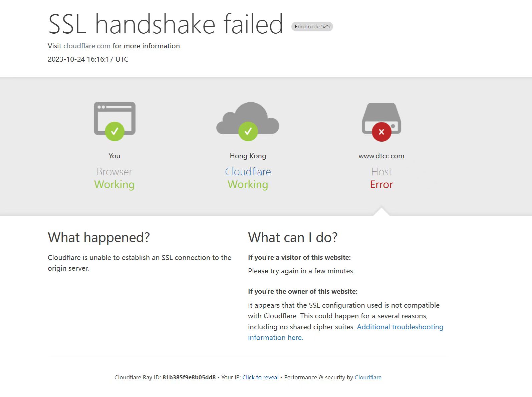Click the What can I do? heading
532x397 pixels.
point(293,237)
